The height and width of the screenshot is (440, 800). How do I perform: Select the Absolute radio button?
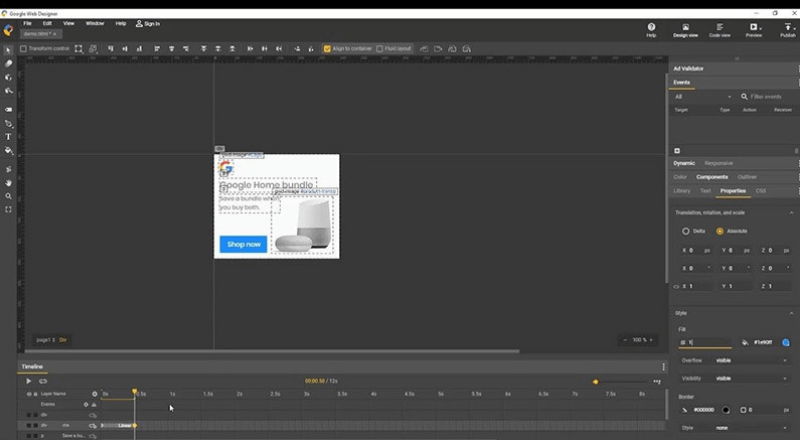719,231
